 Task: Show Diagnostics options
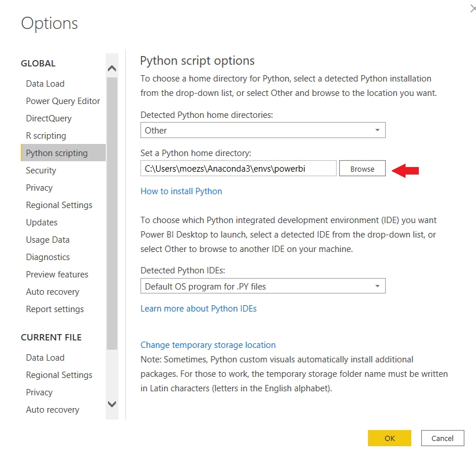[48, 257]
